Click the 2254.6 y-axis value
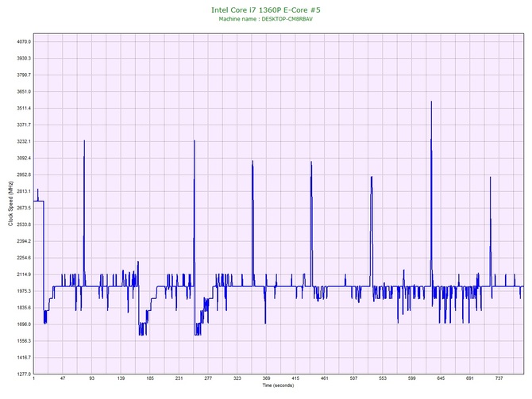532x399 pixels. (x=24, y=258)
